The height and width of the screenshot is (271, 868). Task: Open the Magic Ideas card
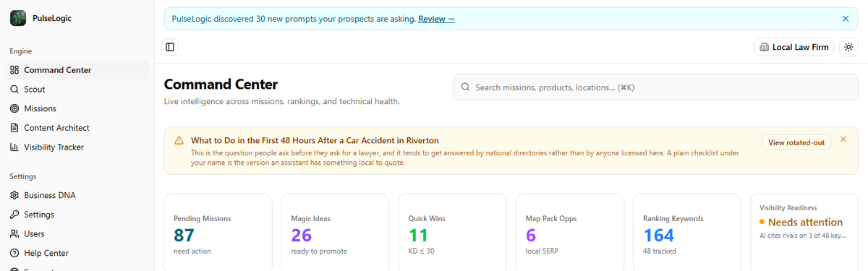coord(336,232)
